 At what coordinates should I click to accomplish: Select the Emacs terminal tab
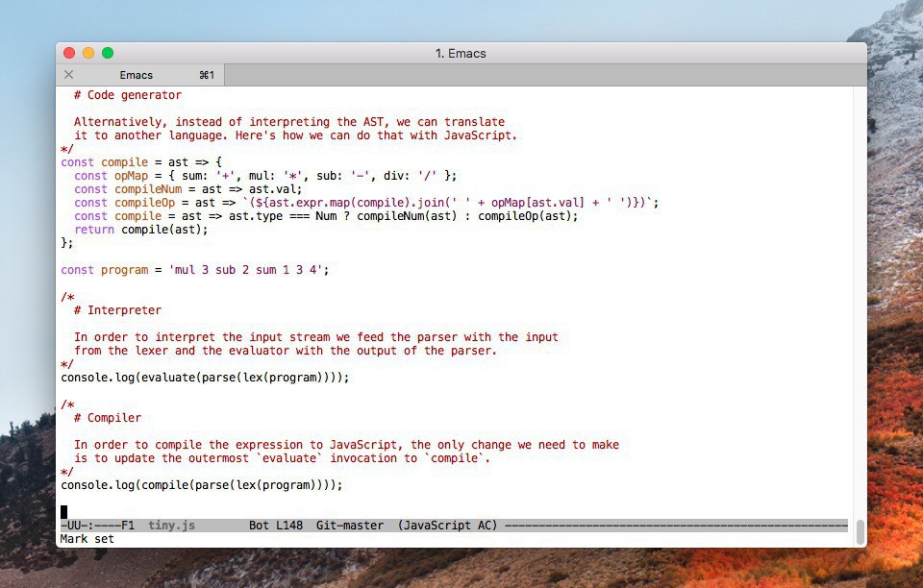(x=140, y=75)
